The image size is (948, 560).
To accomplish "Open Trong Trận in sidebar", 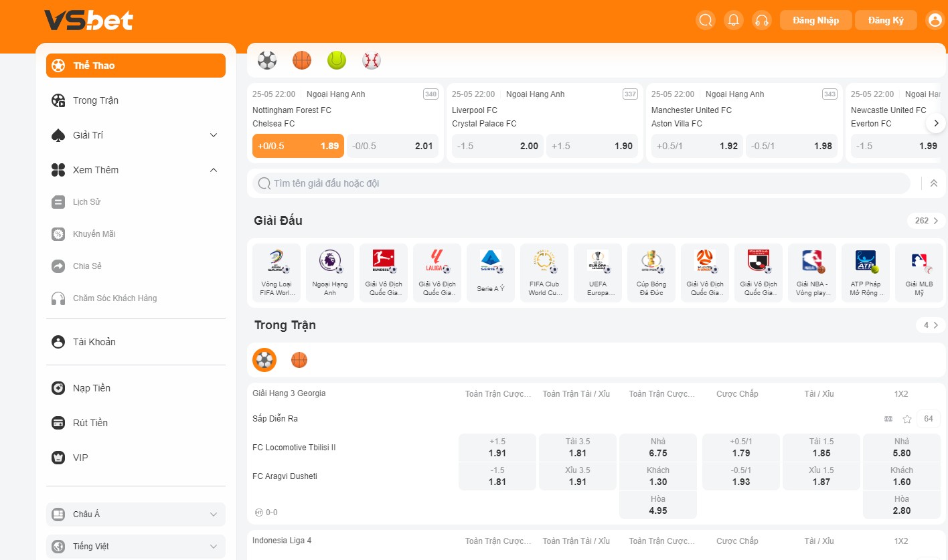I will pos(136,100).
